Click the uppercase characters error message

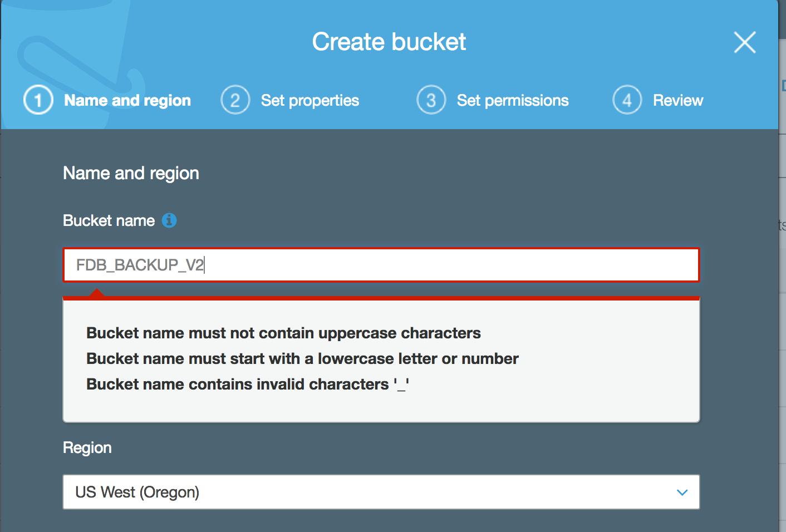[283, 333]
